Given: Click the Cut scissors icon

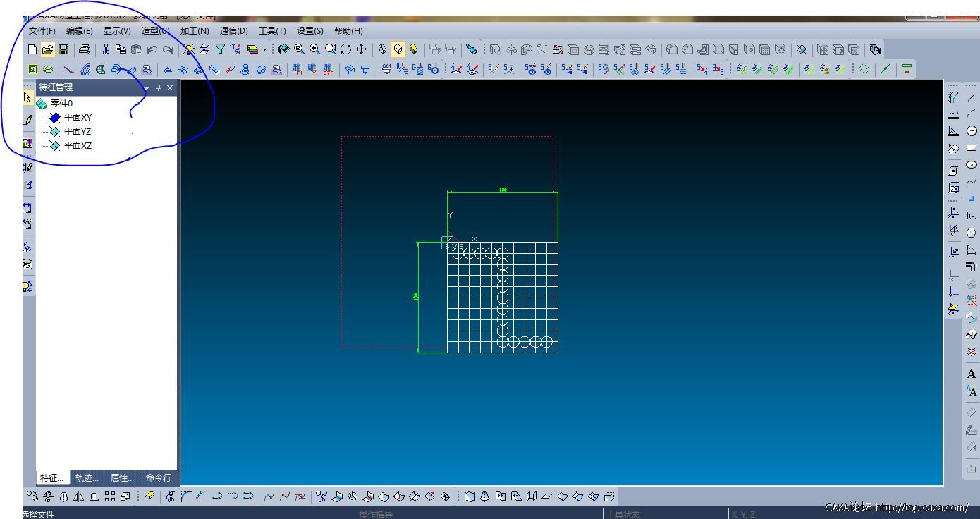Looking at the screenshot, I should pos(106,49).
